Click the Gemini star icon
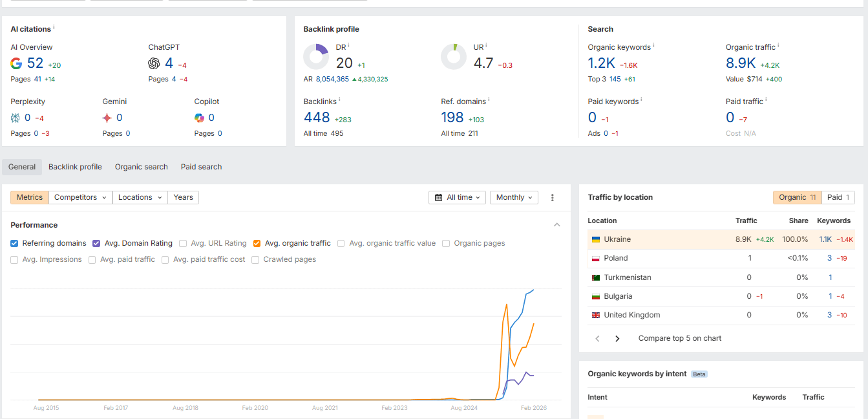The height and width of the screenshot is (419, 868). (x=107, y=118)
